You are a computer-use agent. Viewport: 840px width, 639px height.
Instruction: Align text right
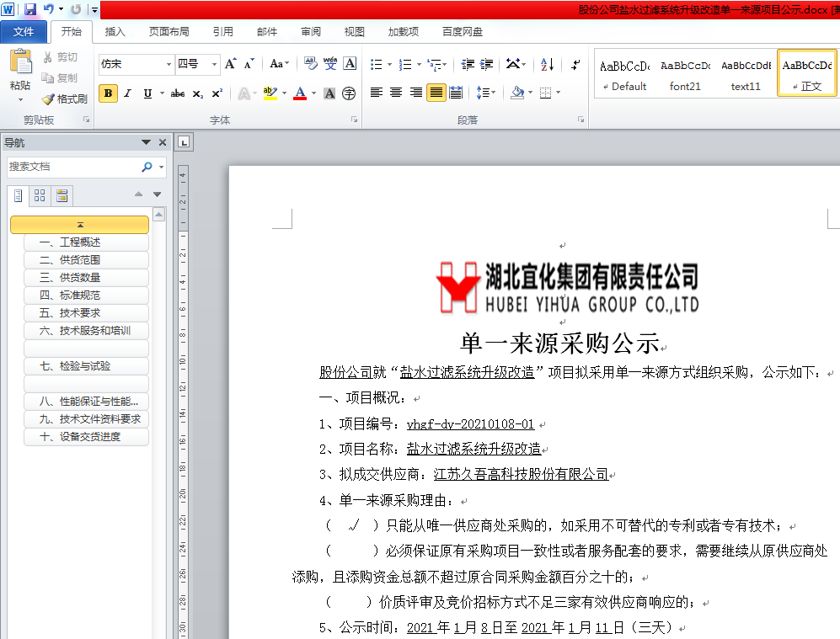(x=415, y=93)
